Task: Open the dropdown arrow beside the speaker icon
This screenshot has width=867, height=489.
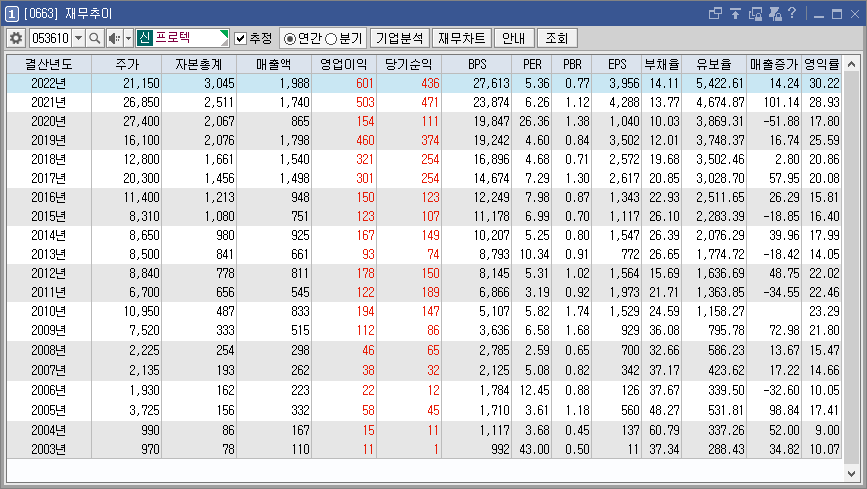Action: tap(128, 38)
